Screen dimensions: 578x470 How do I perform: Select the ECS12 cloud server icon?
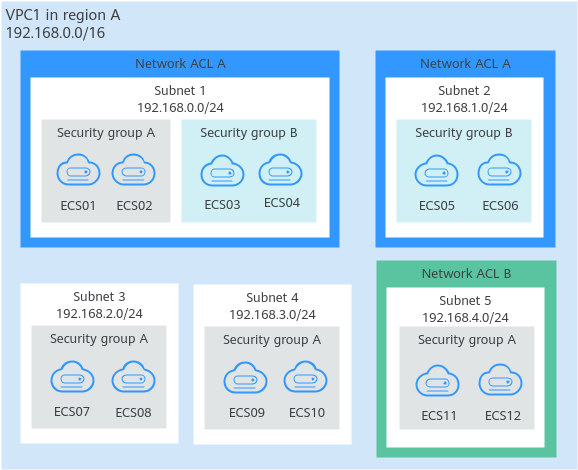[x=501, y=380]
